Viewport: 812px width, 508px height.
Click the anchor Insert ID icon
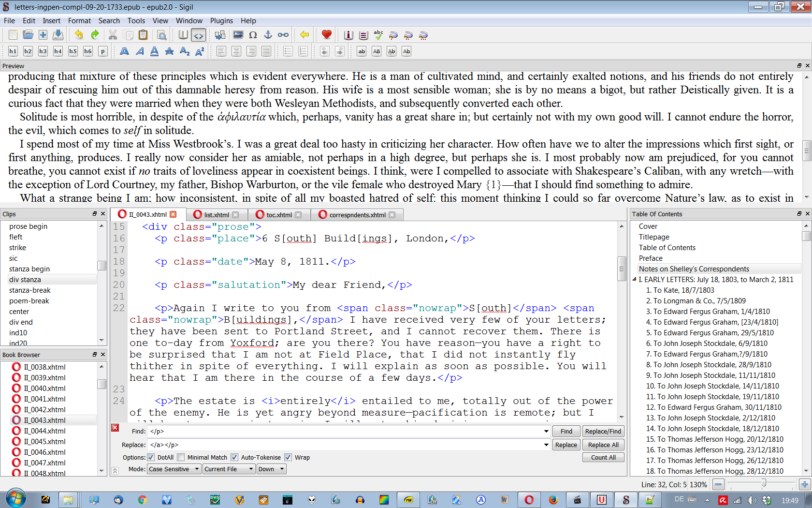(x=268, y=35)
